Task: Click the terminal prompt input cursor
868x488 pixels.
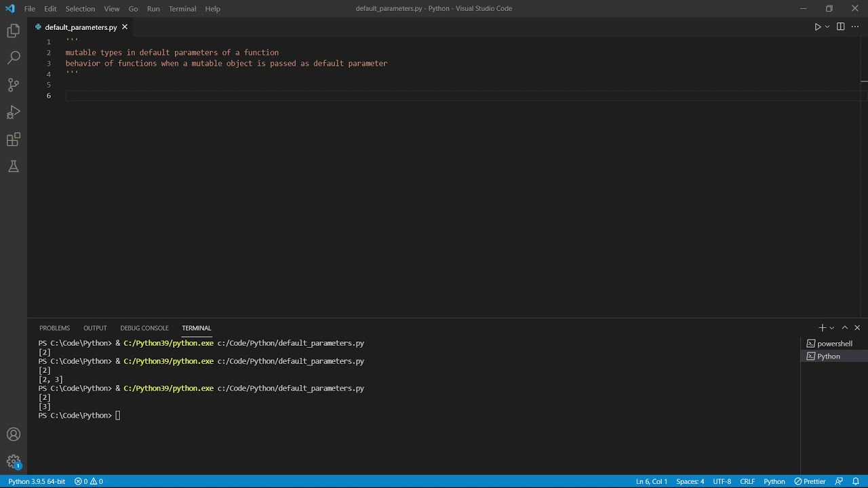Action: [118, 415]
